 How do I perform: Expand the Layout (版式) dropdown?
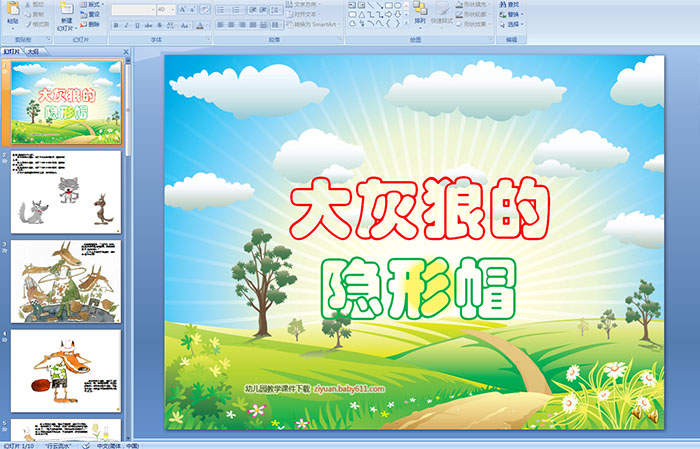tap(95, 5)
